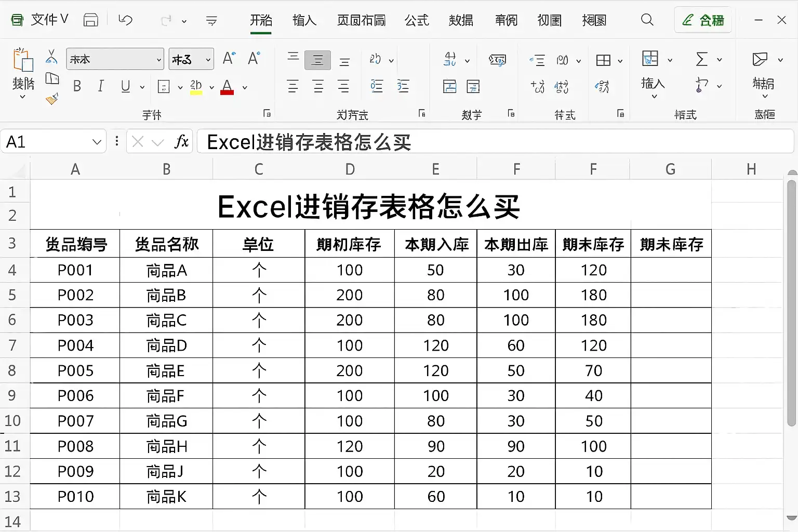
Task: Select column A header
Action: pyautogui.click(x=75, y=169)
